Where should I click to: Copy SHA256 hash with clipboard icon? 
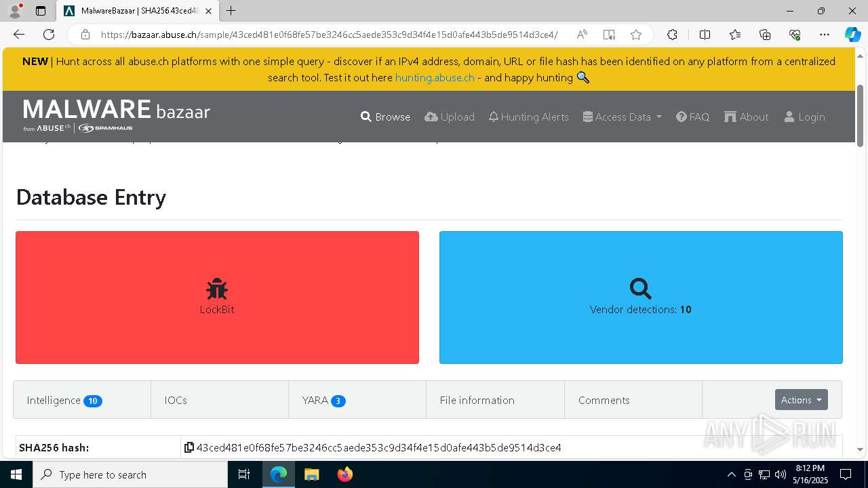click(189, 447)
